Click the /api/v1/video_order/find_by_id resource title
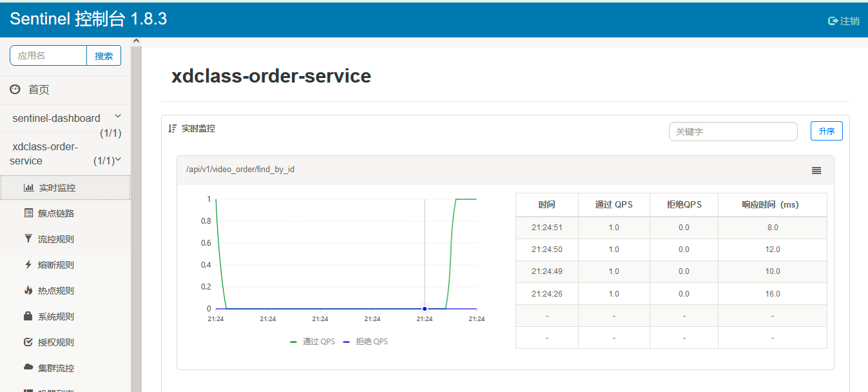This screenshot has width=868, height=392. coord(240,170)
